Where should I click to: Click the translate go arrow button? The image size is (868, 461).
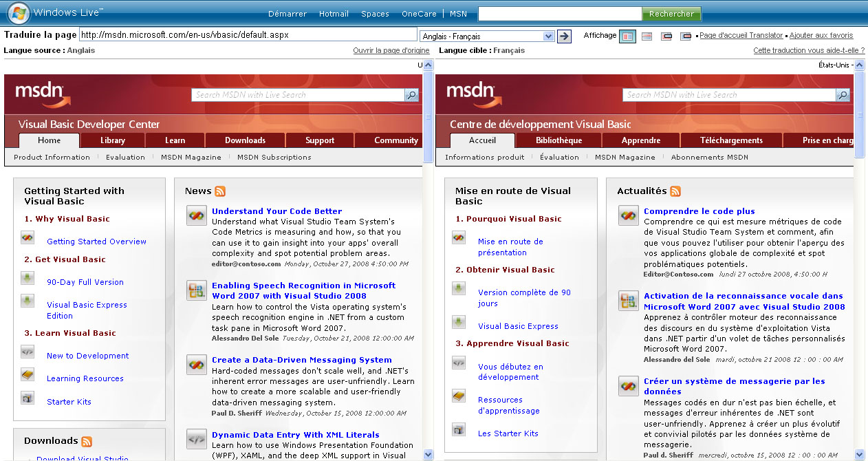tap(564, 36)
